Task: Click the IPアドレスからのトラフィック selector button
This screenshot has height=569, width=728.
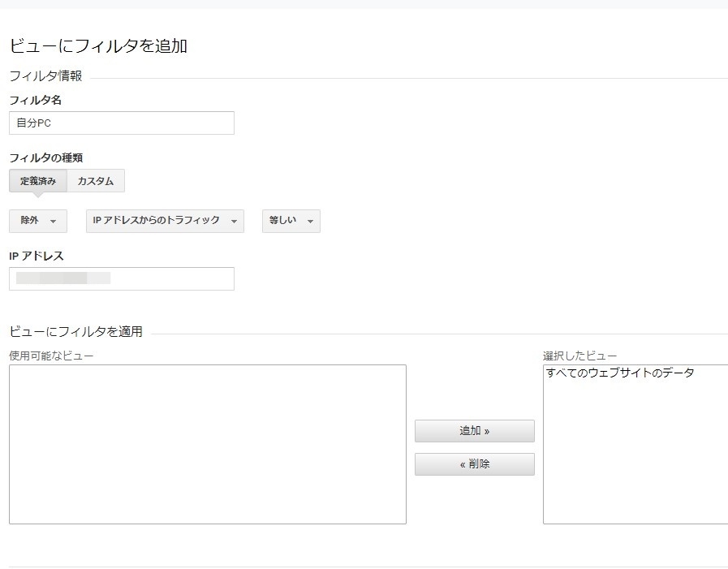Action: pos(164,221)
